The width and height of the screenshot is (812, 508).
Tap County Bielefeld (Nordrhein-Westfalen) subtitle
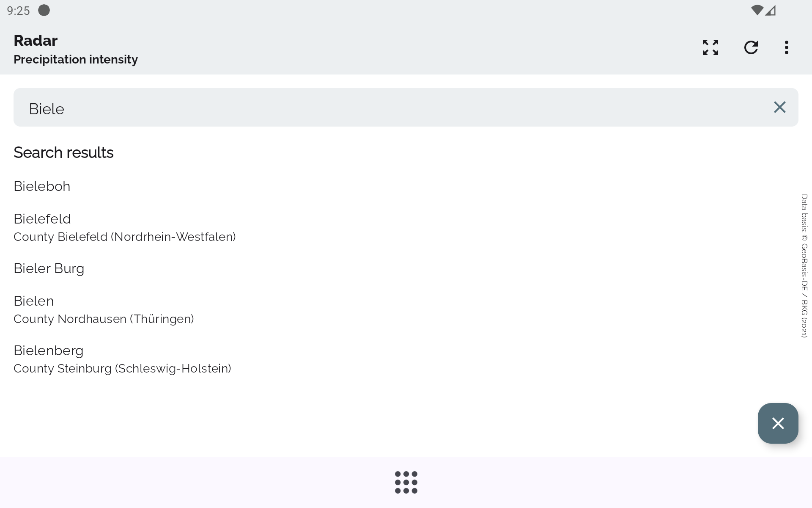[125, 237]
